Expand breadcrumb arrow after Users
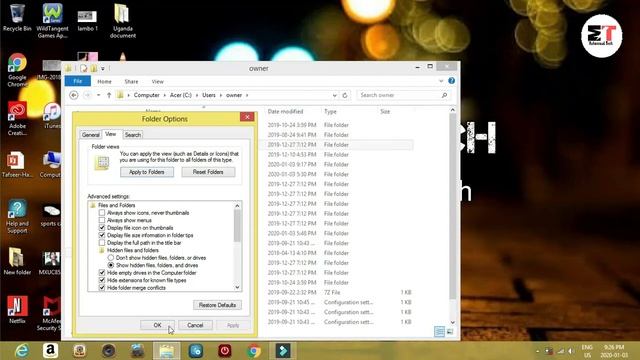Screen dimensions: 640x360 [221, 95]
